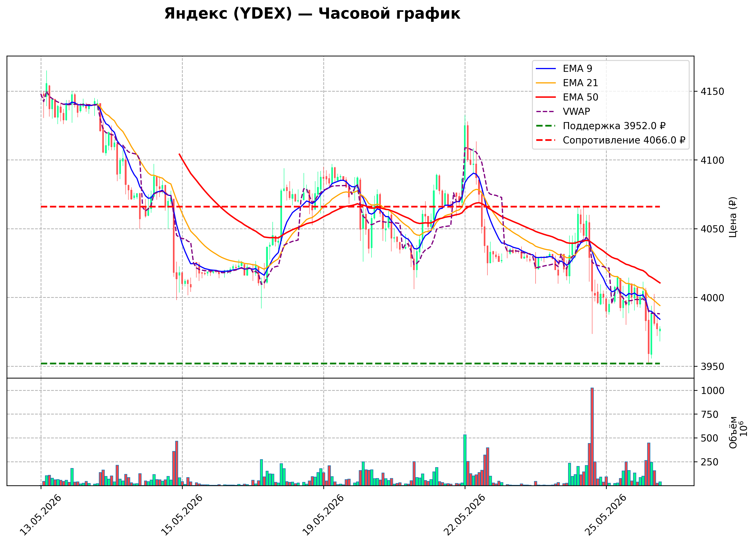The width and height of the screenshot is (756, 544).
Task: Click the 500 volume axis label
Action: [x=709, y=438]
